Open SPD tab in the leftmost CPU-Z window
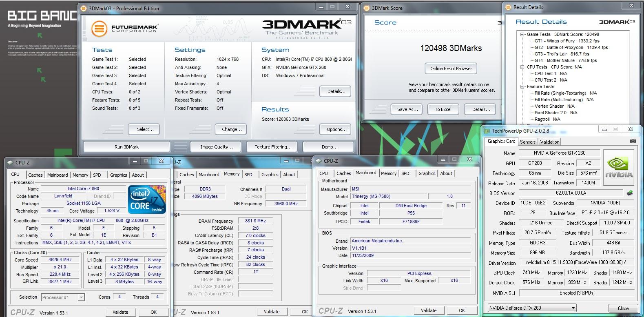 coord(97,175)
